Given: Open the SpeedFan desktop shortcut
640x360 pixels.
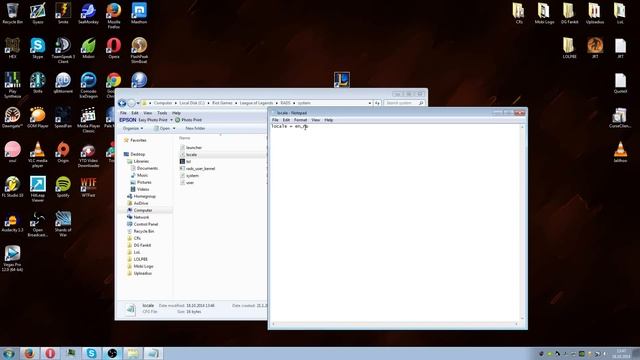Looking at the screenshot, I should [63, 118].
